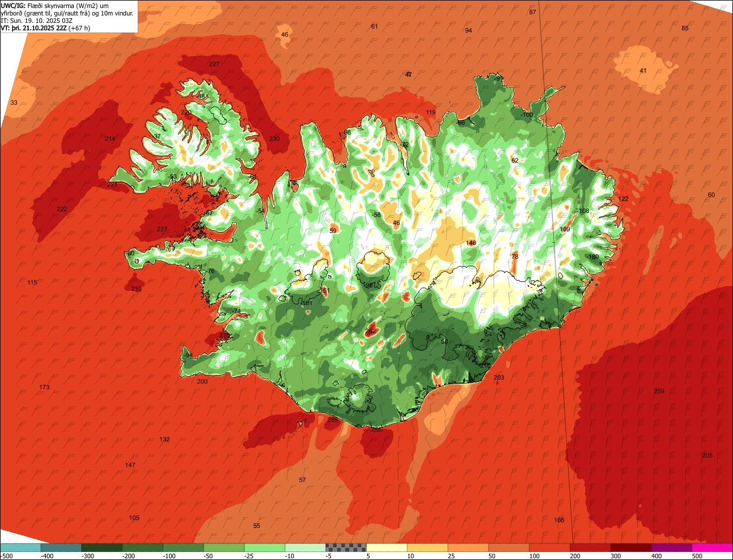Click the legend swatch between 25 and 50

point(468,547)
